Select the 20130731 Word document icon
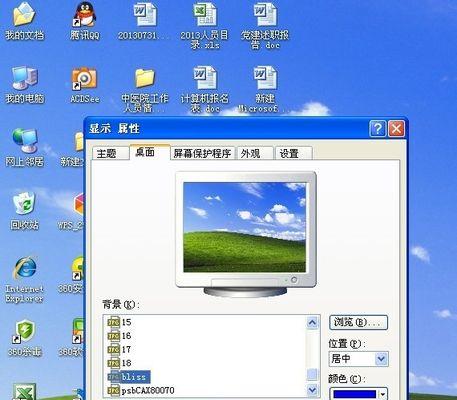 click(145, 15)
